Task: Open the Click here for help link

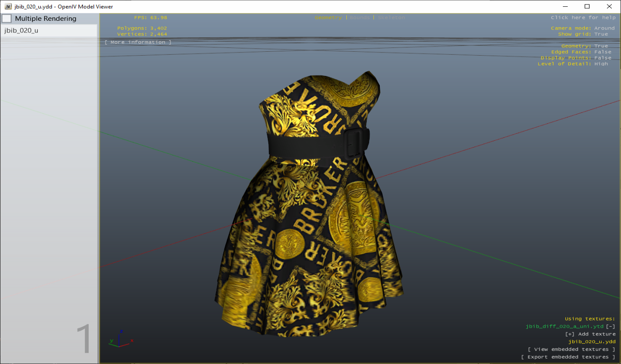Action: pos(583,17)
